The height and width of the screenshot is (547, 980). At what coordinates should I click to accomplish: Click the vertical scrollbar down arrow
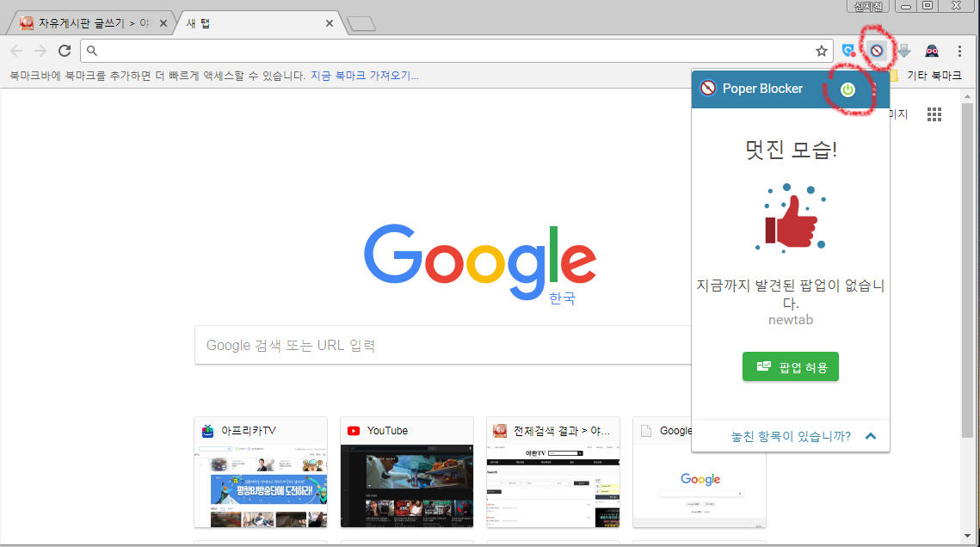pos(967,536)
